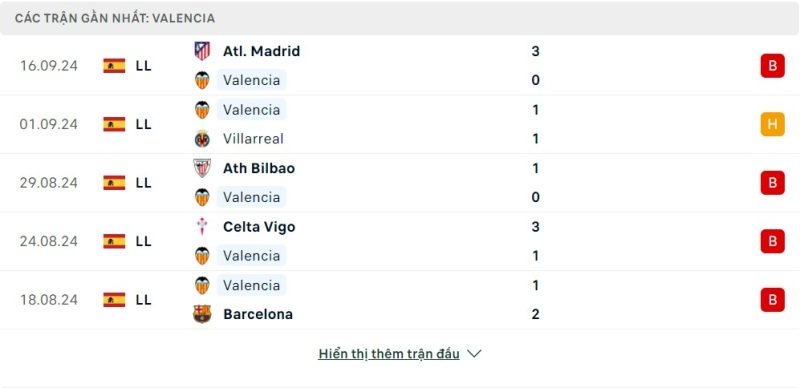Click the Ath Bilbao club crest
800x388 pixels.
tap(202, 168)
